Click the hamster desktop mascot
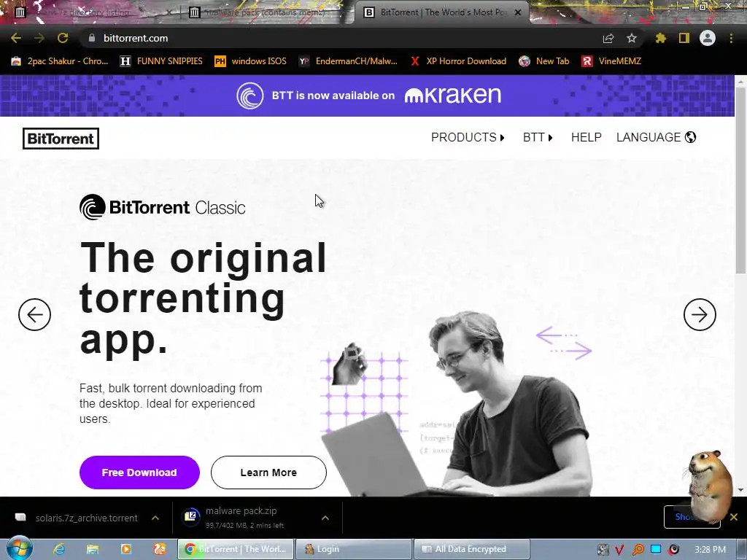The image size is (747, 560). [x=710, y=486]
